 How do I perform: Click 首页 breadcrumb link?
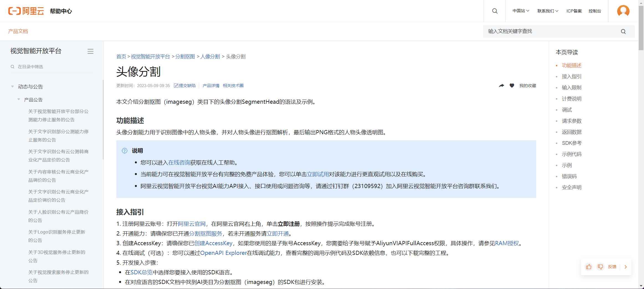[x=121, y=57]
